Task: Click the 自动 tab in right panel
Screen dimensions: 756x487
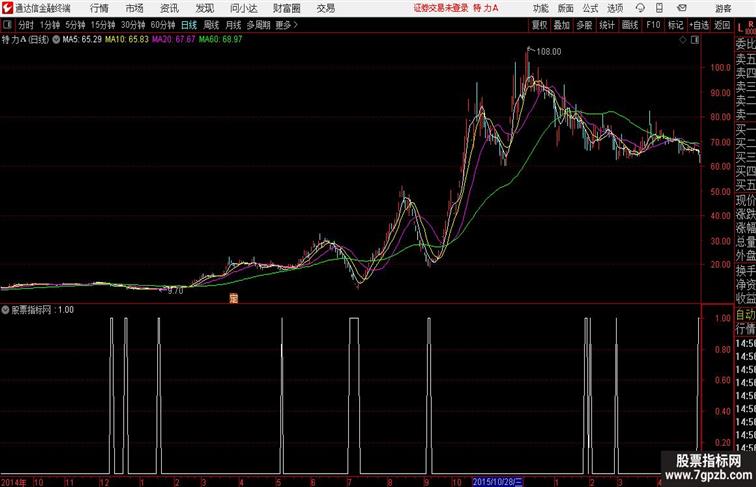Action: pyautogui.click(x=745, y=315)
